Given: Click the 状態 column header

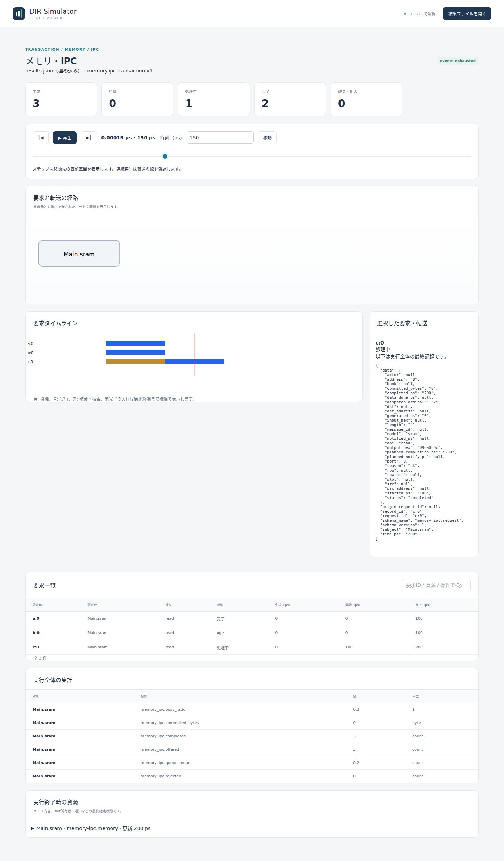Looking at the screenshot, I should (220, 605).
